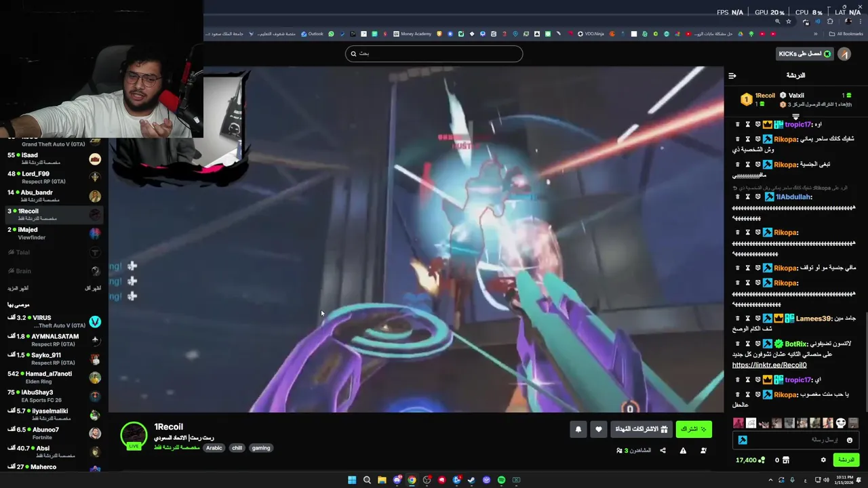Click tropic17 username in the topmost chat message
Image resolution: width=868 pixels, height=488 pixels.
pos(797,124)
